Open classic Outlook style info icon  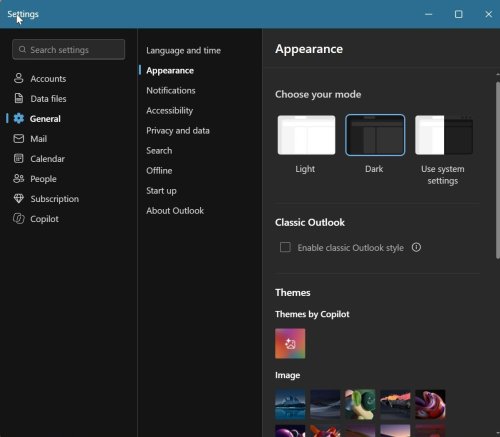click(x=416, y=247)
